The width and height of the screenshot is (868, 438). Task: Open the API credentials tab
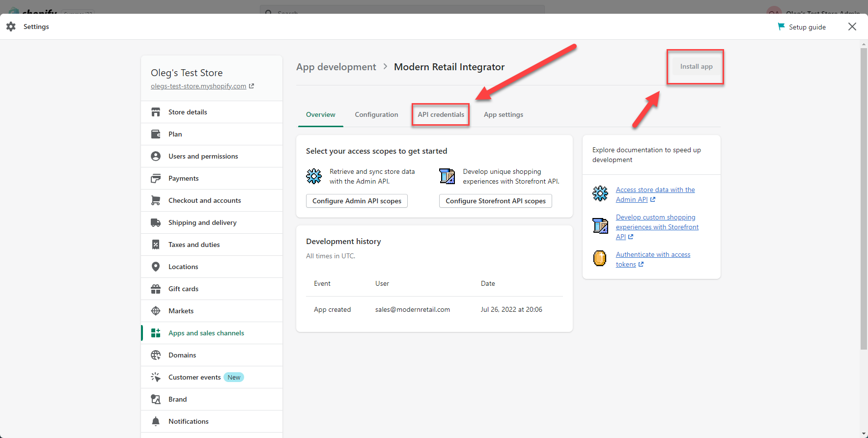click(441, 114)
